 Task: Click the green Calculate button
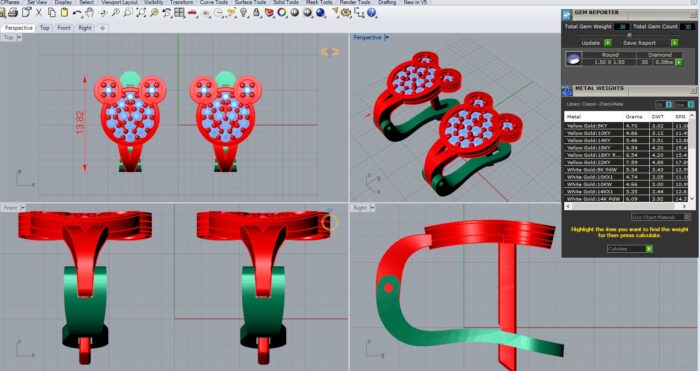(x=649, y=249)
